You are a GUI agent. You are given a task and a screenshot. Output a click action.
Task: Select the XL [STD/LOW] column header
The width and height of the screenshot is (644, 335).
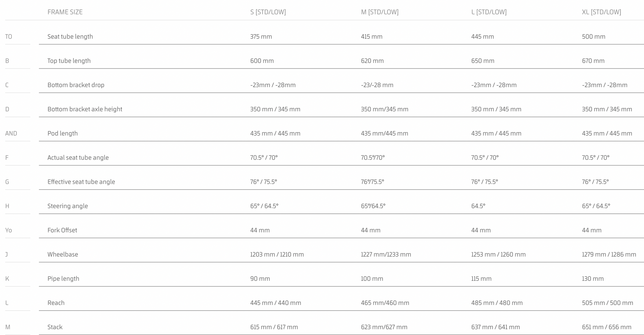coord(601,12)
